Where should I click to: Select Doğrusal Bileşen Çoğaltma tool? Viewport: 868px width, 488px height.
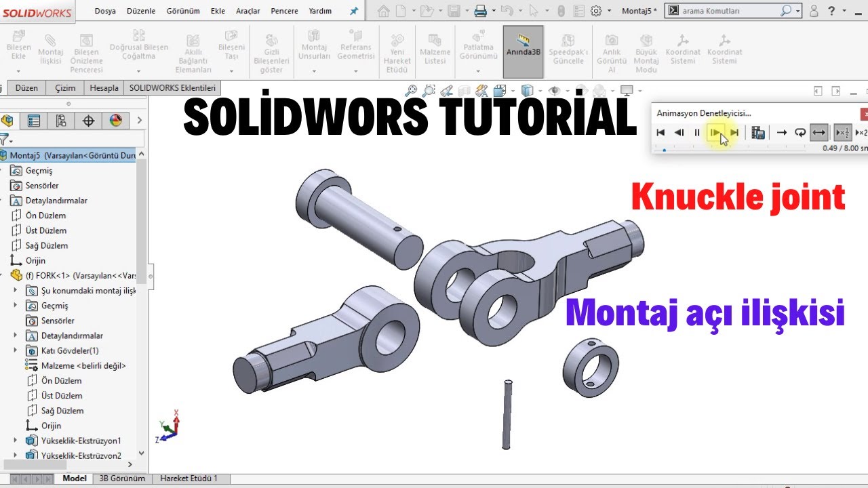pyautogui.click(x=138, y=44)
